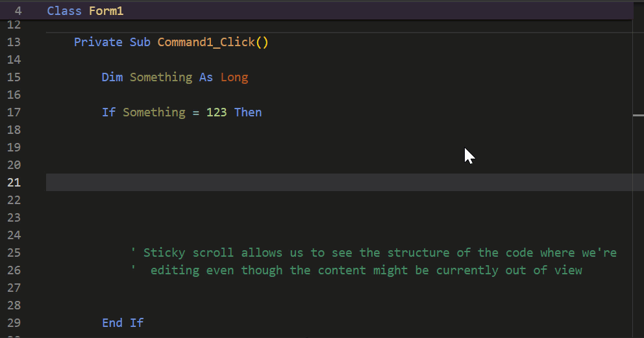Click the scrollbar marker on the right edge
Viewport: 644px width, 338px height.
click(x=638, y=115)
